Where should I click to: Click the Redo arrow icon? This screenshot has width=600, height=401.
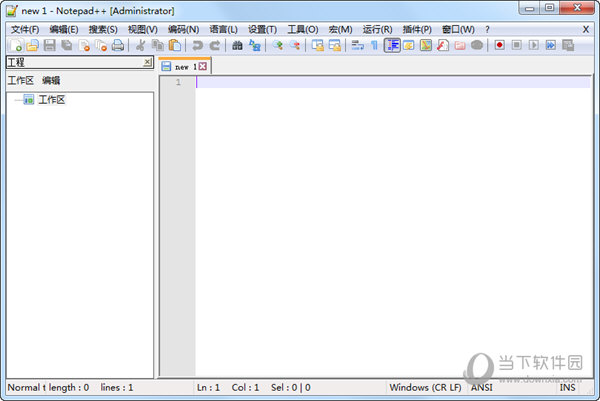point(215,46)
